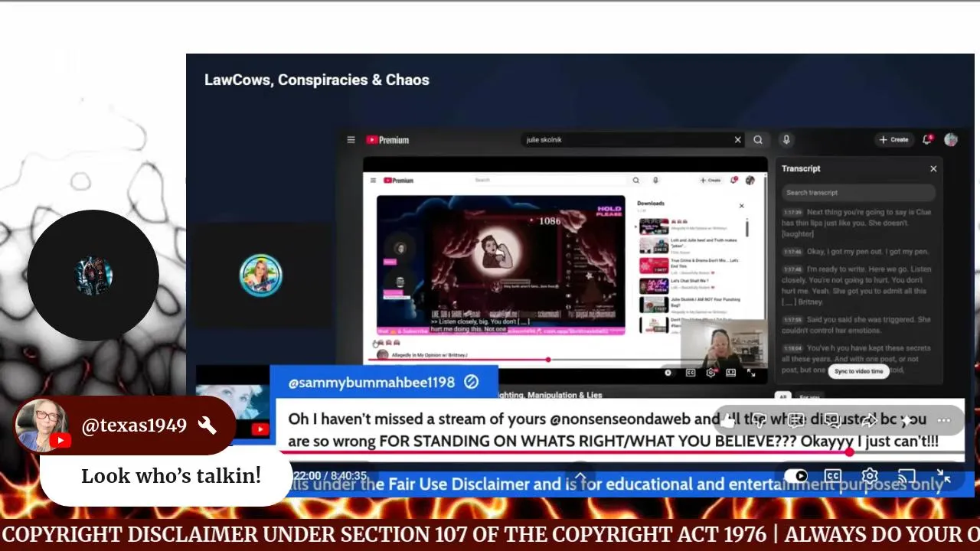Click the @sammybummahbee1198 username
The height and width of the screenshot is (551, 980).
pos(371,382)
